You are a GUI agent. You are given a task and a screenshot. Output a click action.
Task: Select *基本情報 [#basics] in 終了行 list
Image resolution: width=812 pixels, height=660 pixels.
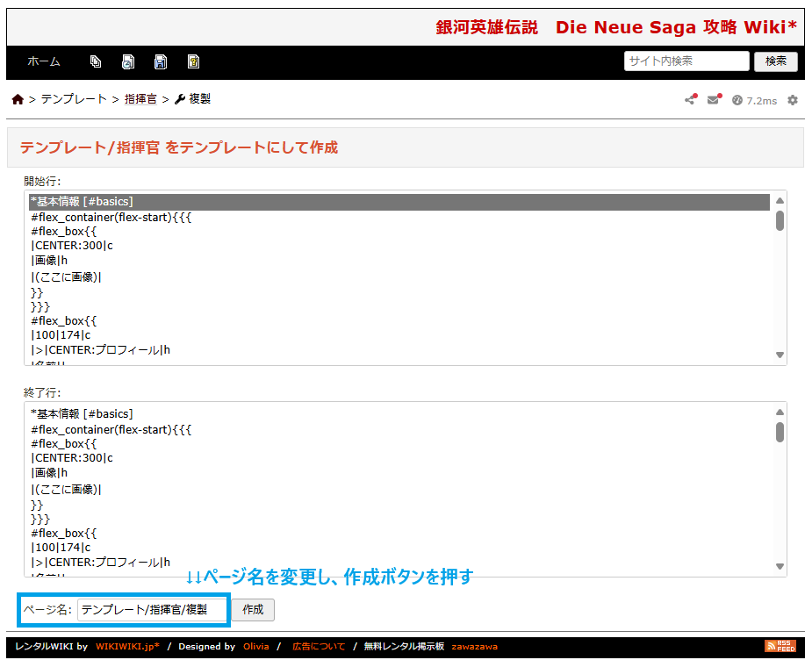(x=399, y=414)
